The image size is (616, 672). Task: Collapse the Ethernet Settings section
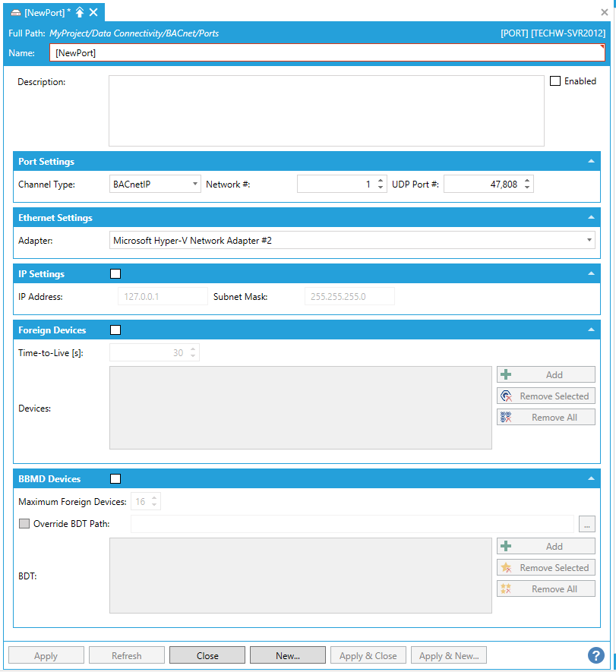tap(591, 218)
